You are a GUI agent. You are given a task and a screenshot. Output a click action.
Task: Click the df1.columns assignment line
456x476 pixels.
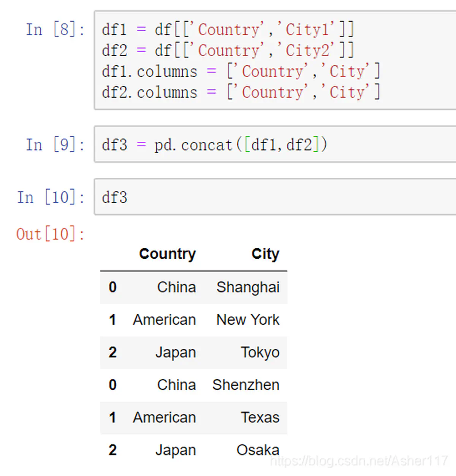(x=241, y=71)
